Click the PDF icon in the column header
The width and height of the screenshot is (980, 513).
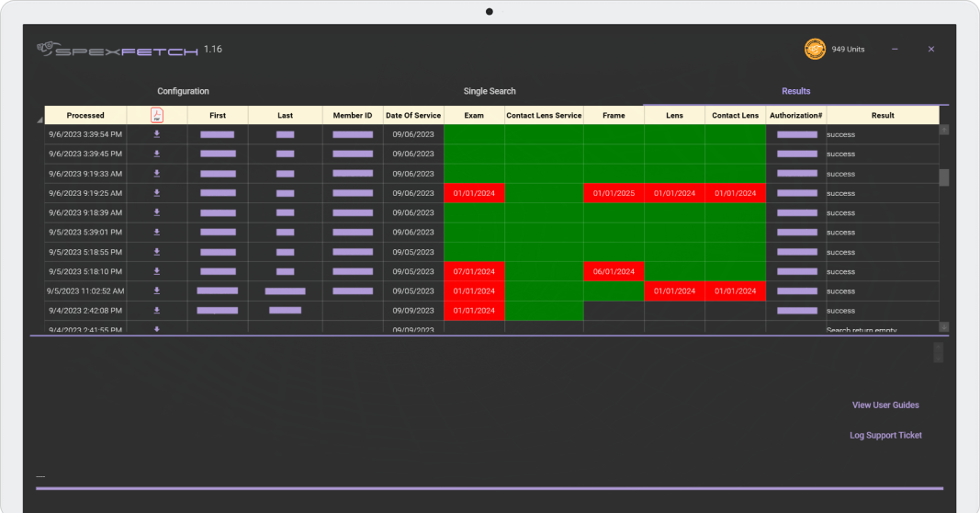[157, 115]
